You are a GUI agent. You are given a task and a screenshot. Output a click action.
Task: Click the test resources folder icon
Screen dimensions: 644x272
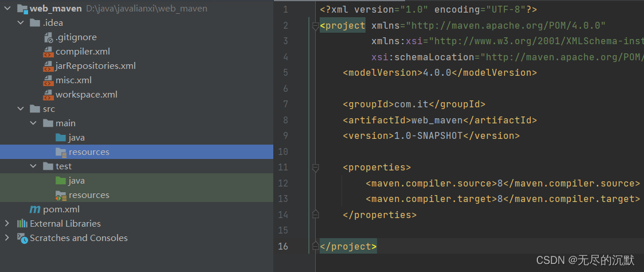(61, 196)
